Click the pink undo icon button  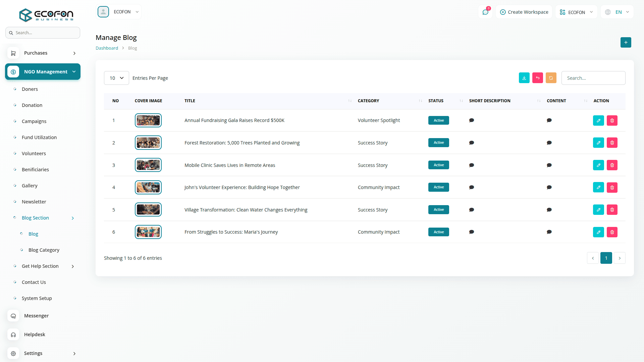(x=537, y=78)
